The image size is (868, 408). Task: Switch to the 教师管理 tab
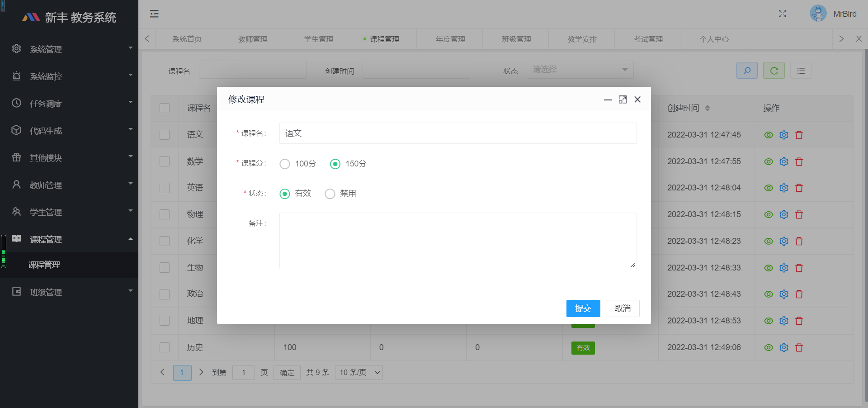click(253, 39)
